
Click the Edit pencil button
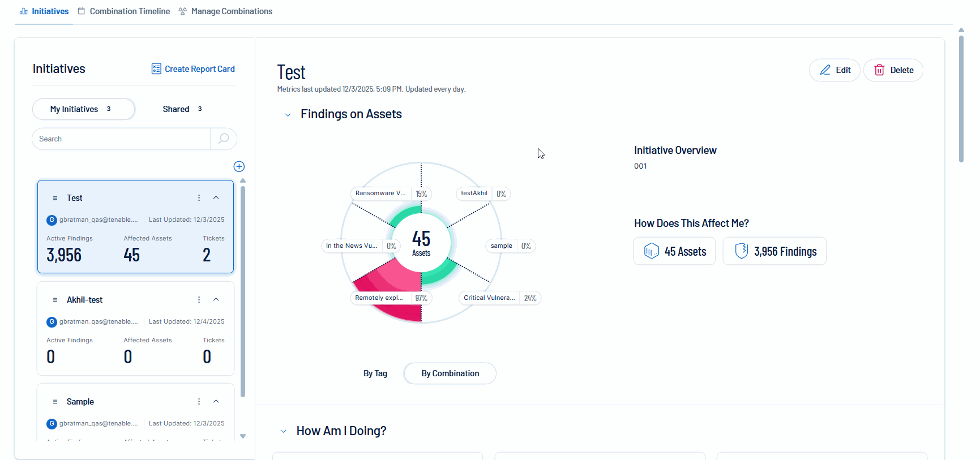point(835,70)
